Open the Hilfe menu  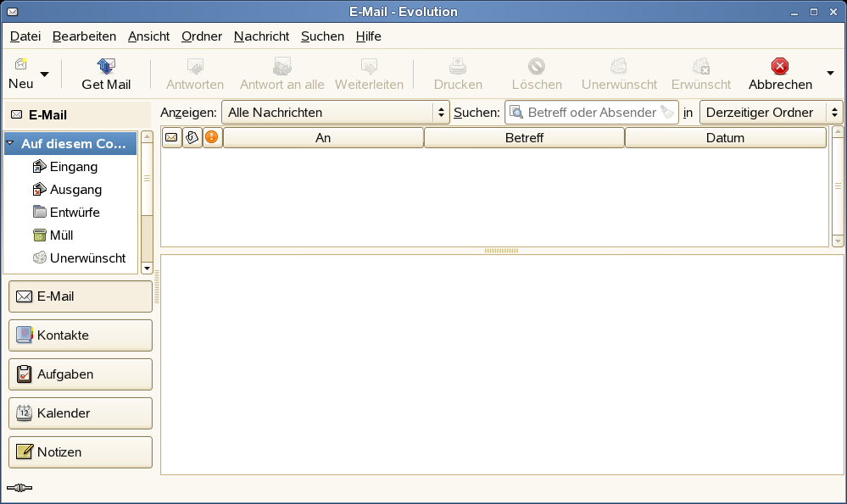[x=369, y=36]
